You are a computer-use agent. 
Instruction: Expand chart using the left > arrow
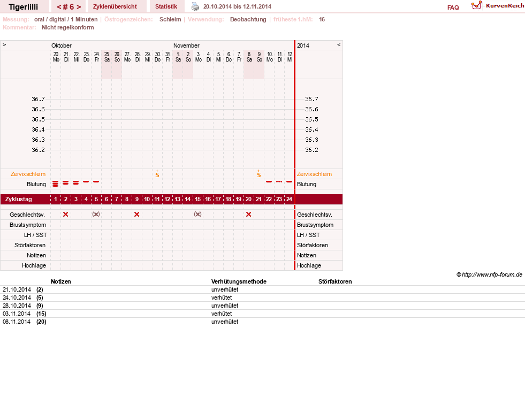coord(4,44)
